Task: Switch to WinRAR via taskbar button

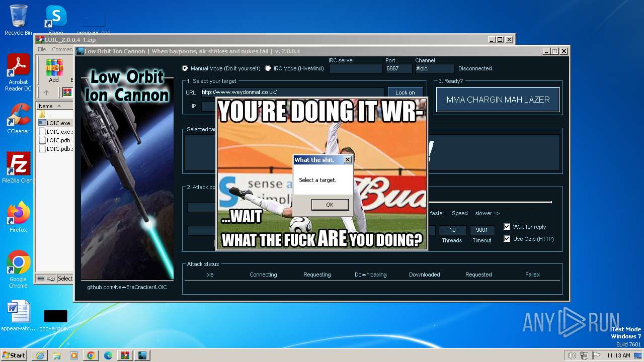Action: tap(125, 355)
